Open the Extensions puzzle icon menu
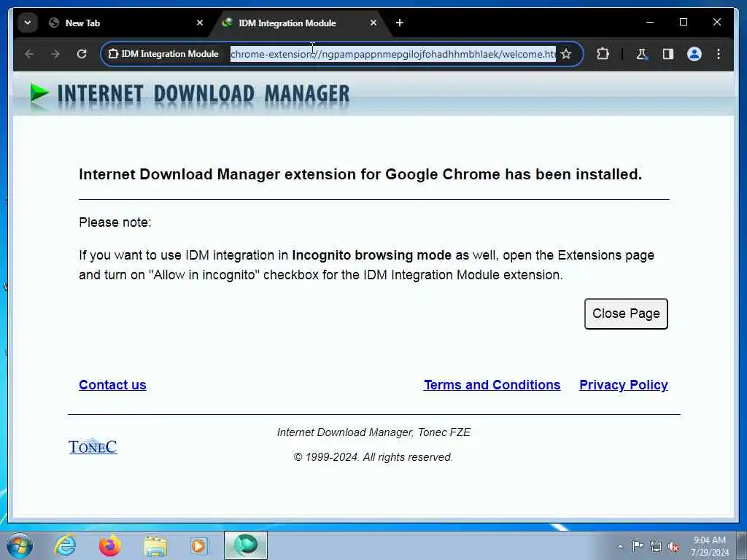Viewport: 747px width, 560px height. [603, 54]
